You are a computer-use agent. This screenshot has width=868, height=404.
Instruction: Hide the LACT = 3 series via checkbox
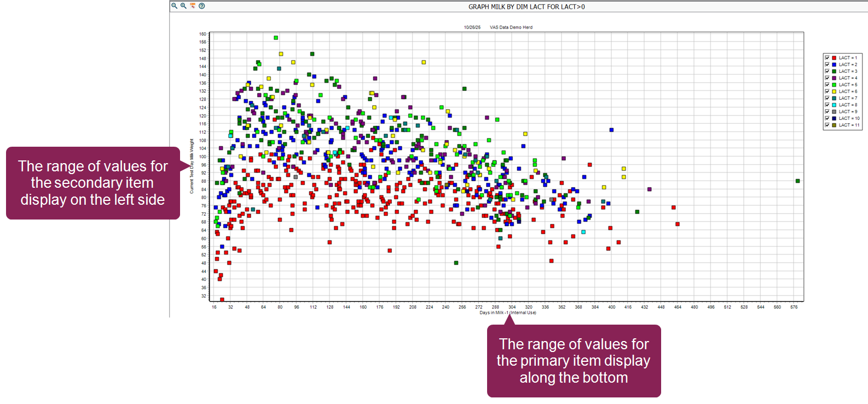click(827, 71)
